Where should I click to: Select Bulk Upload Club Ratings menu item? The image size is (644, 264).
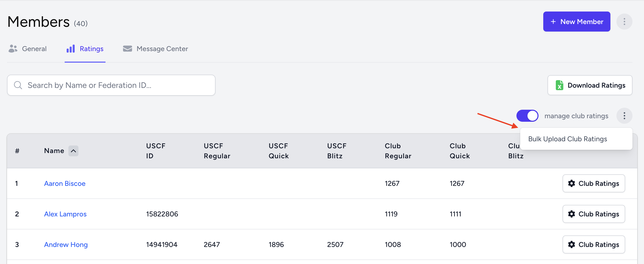[568, 139]
